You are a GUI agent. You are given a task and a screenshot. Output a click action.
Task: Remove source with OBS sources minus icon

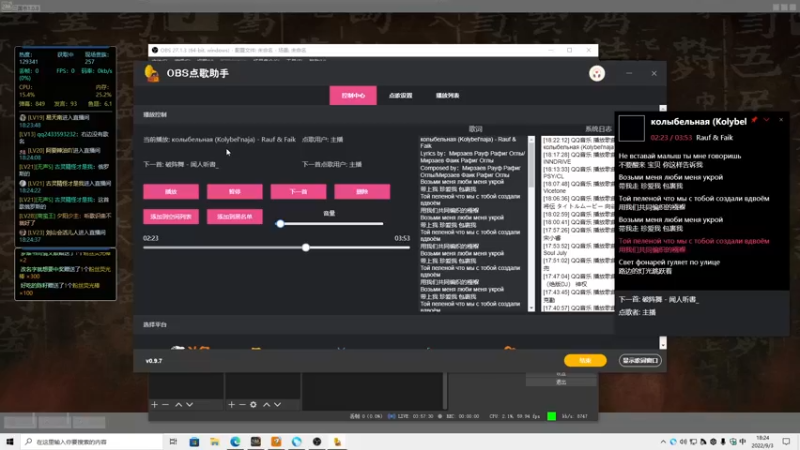242,405
